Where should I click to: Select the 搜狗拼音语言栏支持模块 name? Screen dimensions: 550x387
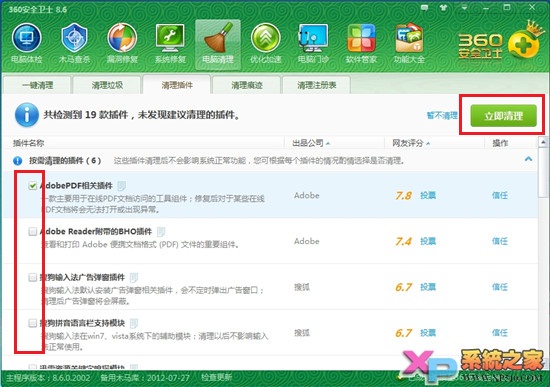tap(82, 323)
